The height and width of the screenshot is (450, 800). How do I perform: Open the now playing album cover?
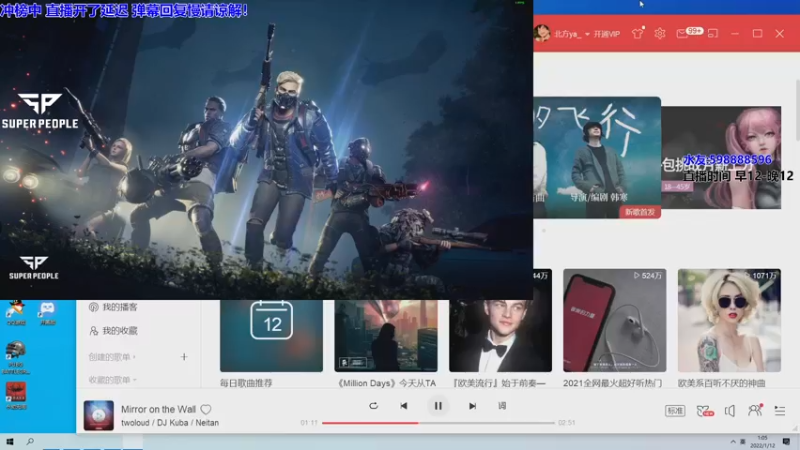point(98,415)
